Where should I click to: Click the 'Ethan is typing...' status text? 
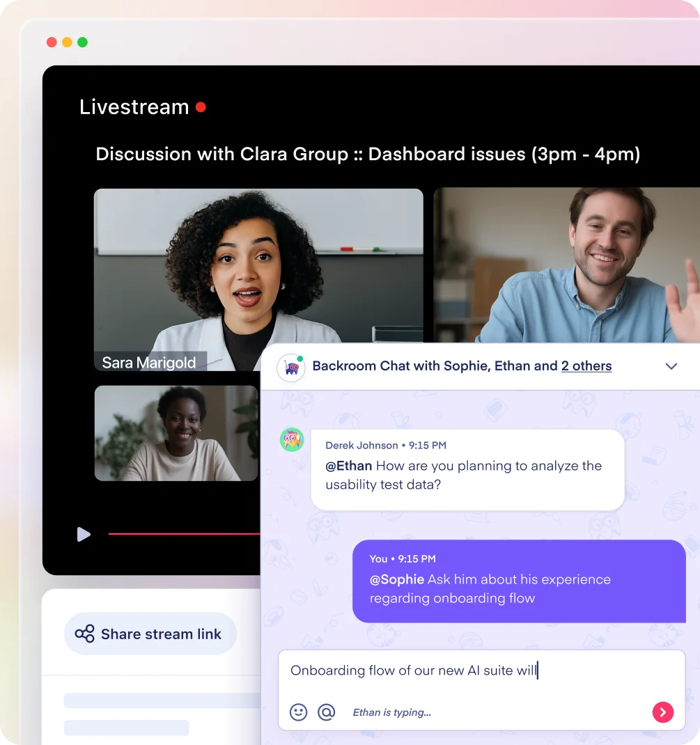[392, 712]
